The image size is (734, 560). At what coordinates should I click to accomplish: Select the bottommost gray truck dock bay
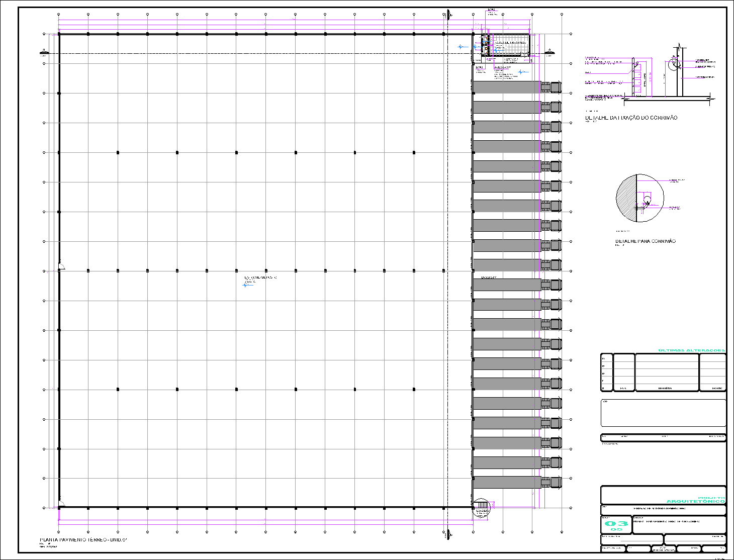pyautogui.click(x=506, y=482)
